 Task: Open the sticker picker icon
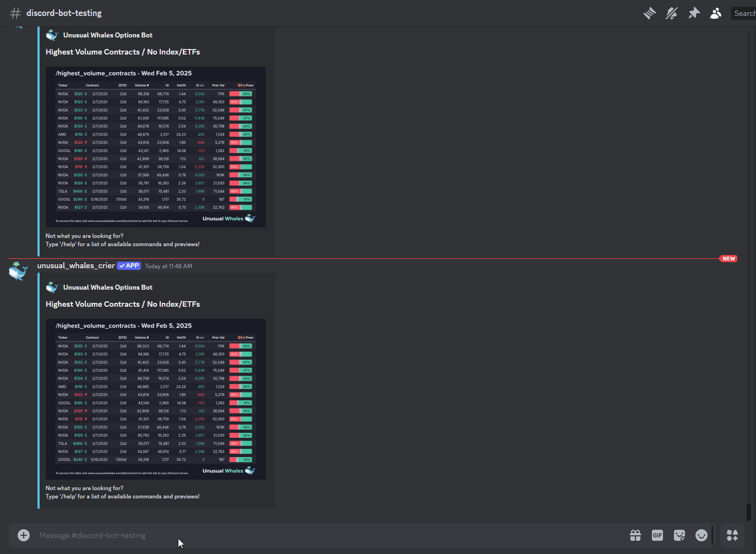(x=679, y=535)
